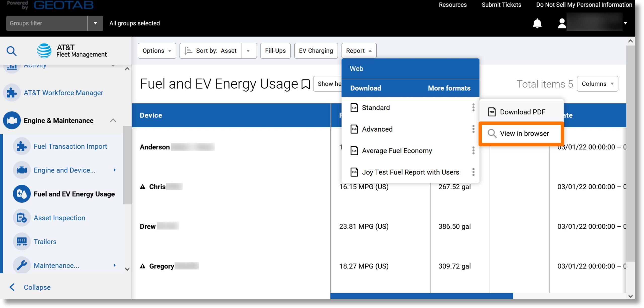Open the user account dropdown arrow
This screenshot has height=308, width=644.
[x=625, y=23]
